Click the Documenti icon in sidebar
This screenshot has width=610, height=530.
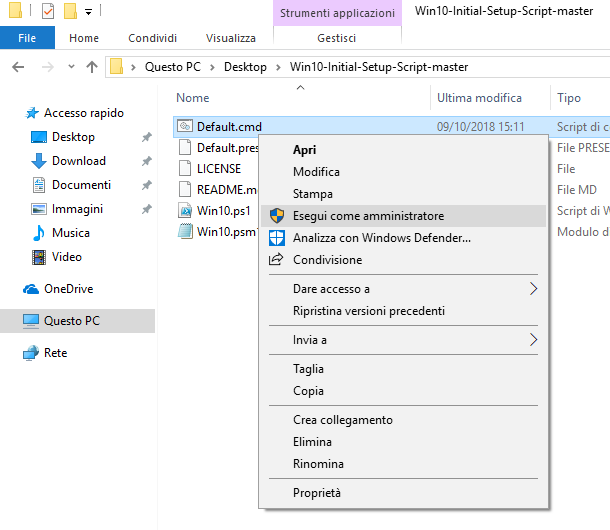(39, 185)
